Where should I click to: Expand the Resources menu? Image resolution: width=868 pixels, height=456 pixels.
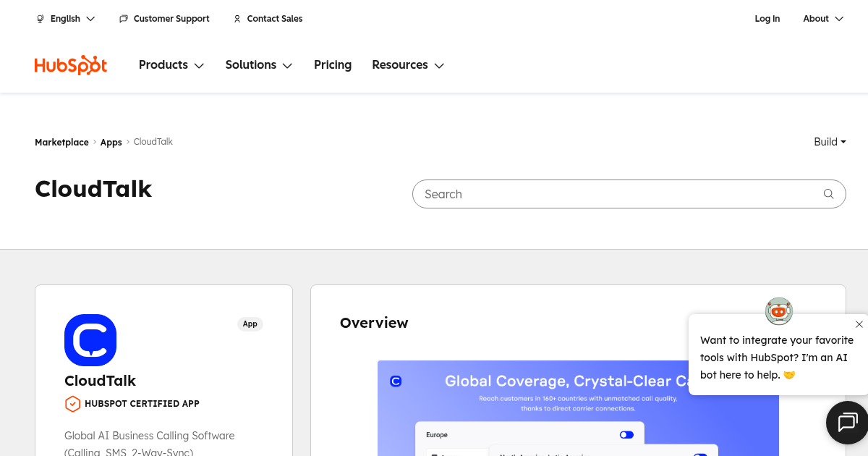(x=408, y=65)
